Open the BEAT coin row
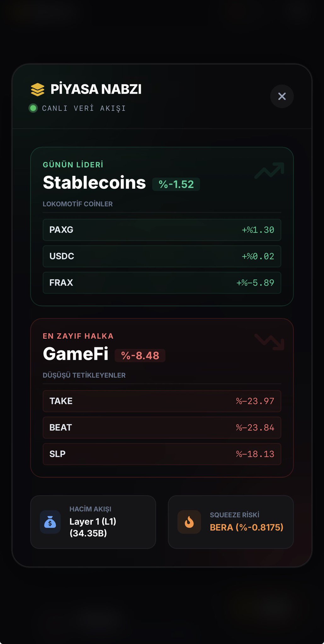Screen dimensions: 324x644 [x=162, y=428]
